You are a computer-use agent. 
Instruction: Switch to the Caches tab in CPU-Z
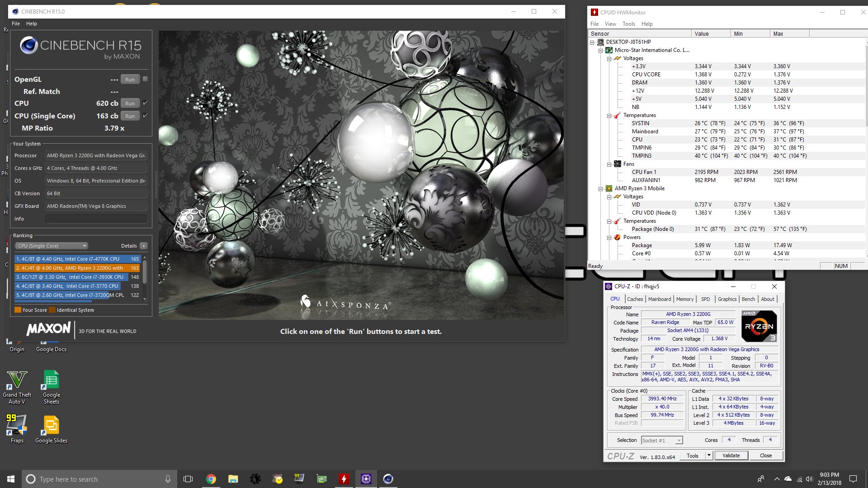(x=635, y=299)
